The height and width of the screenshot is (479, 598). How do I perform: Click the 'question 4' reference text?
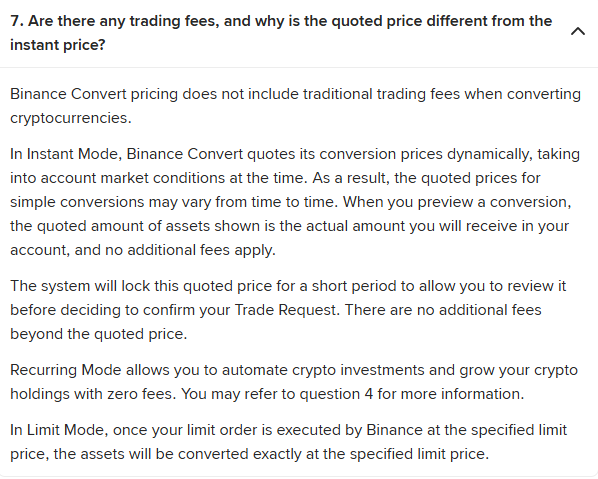[x=336, y=394]
